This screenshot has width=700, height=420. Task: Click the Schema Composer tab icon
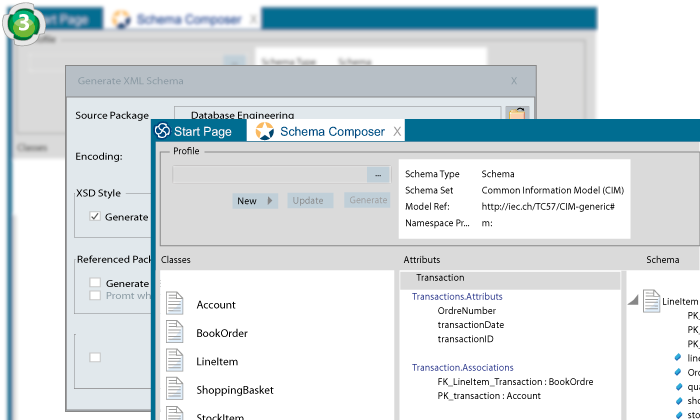265,131
